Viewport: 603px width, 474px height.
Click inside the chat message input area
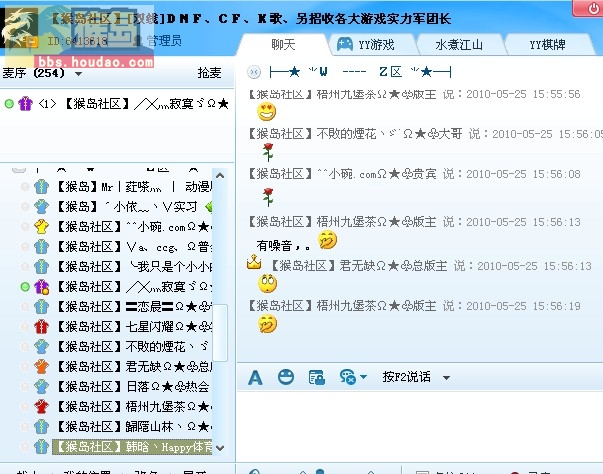click(x=419, y=427)
